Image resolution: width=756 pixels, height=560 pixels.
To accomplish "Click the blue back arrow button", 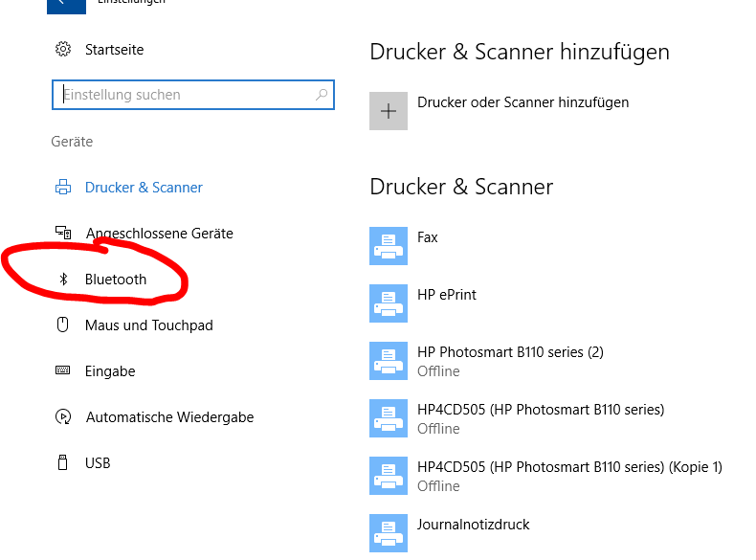I will pos(67,6).
